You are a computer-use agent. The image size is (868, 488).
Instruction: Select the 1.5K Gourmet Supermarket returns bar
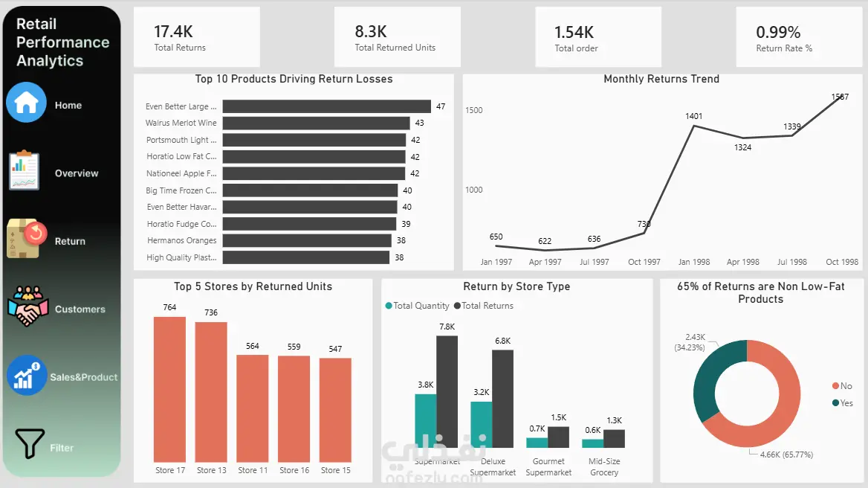pyautogui.click(x=559, y=437)
